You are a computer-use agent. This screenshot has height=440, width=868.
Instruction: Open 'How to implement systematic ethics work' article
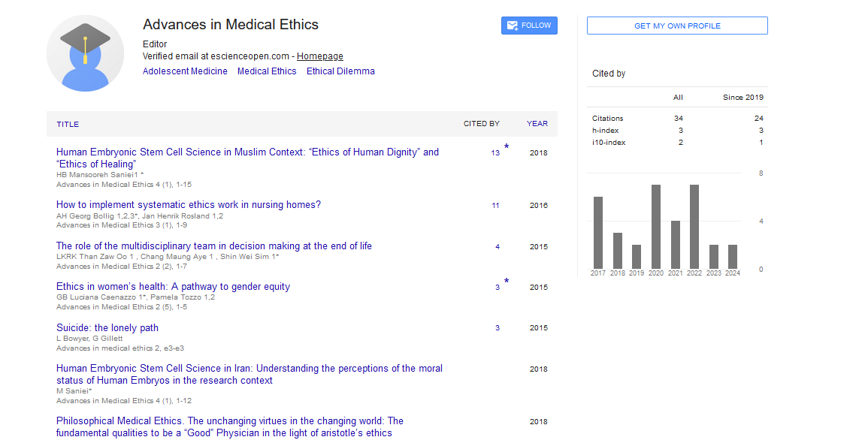point(189,205)
